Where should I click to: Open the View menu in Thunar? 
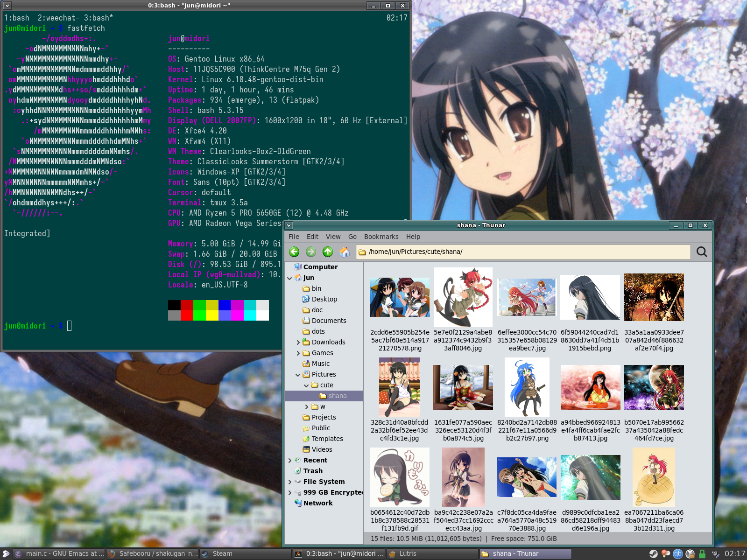pyautogui.click(x=333, y=237)
